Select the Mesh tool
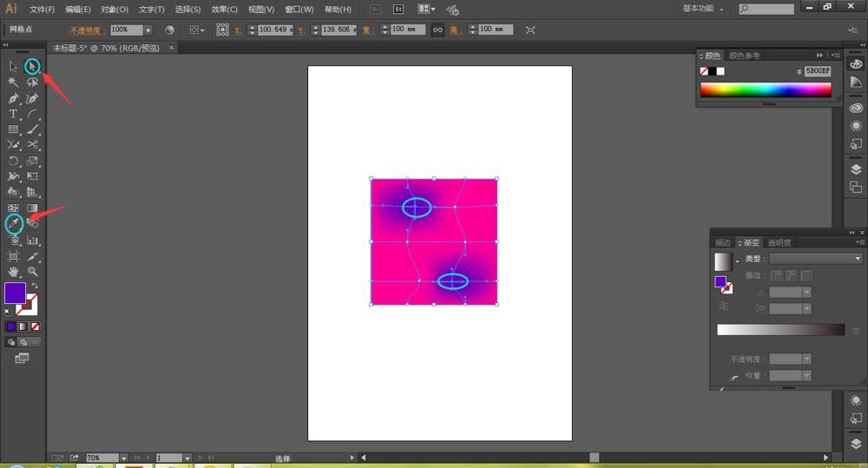 click(13, 208)
